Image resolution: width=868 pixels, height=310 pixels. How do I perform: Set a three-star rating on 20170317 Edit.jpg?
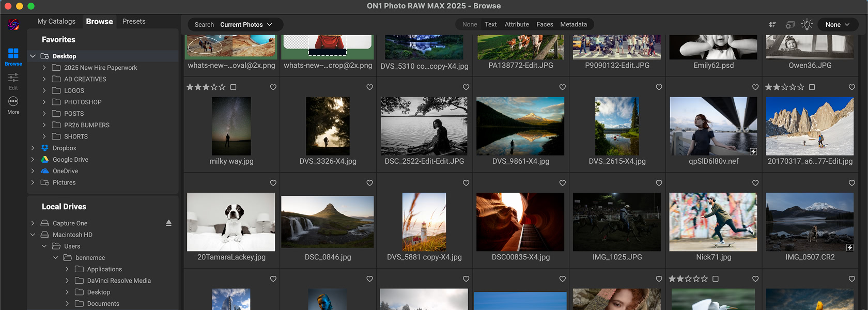click(784, 87)
